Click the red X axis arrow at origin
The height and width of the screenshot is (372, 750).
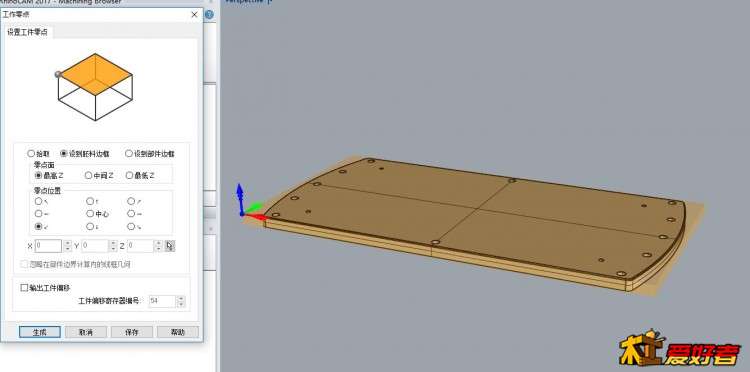254,217
